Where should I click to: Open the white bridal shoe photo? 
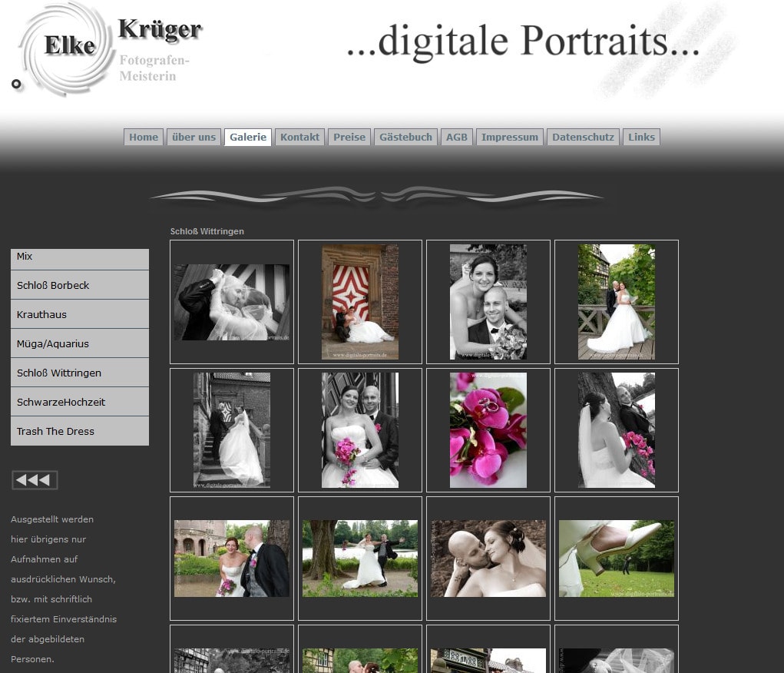tap(617, 559)
